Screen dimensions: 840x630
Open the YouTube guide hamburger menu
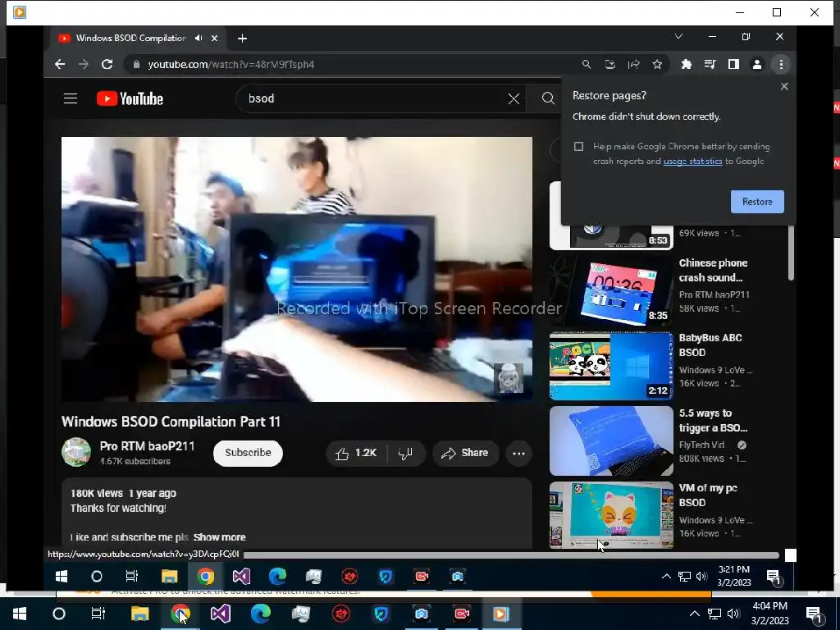[x=71, y=98]
